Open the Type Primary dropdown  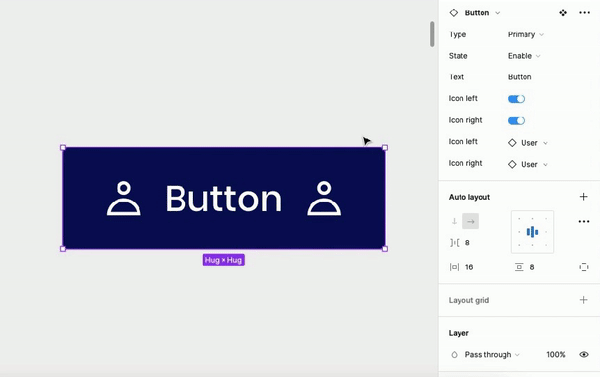[x=526, y=34]
